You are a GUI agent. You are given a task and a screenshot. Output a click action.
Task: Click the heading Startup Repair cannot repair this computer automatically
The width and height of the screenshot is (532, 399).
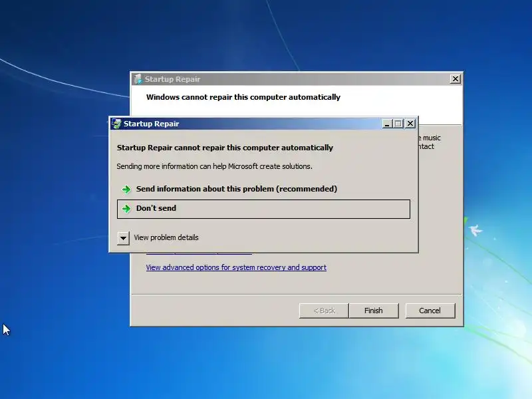click(225, 148)
